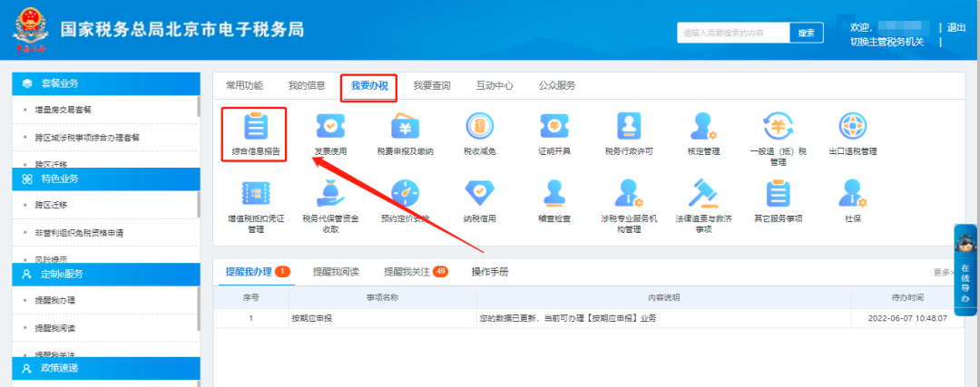Select the 提醒我关注 reminder tab

[416, 272]
